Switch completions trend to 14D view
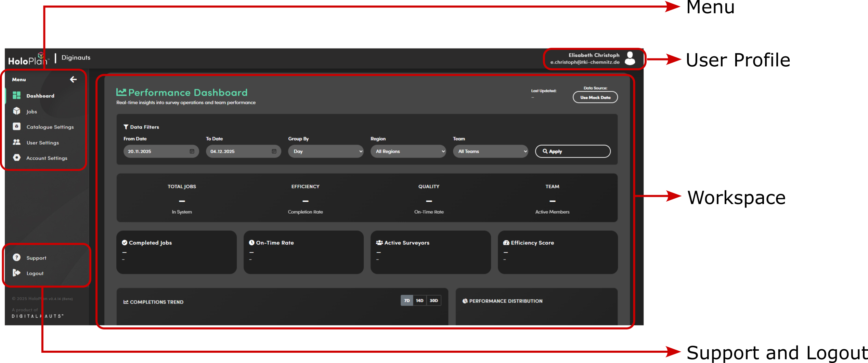 pyautogui.click(x=420, y=300)
